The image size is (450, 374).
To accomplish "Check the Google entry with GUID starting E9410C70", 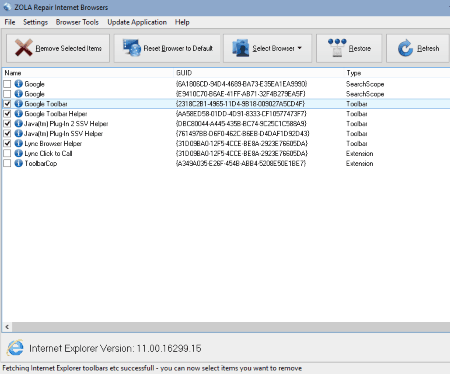I will pos(7,94).
